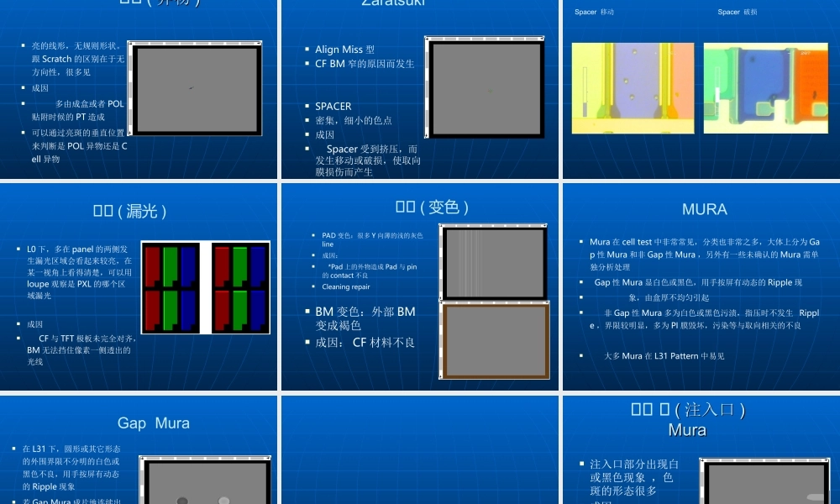The width and height of the screenshot is (840, 504).
Task: Click the 'CF BM 窄的原因而发生' bullet
Action: pyautogui.click(x=365, y=64)
